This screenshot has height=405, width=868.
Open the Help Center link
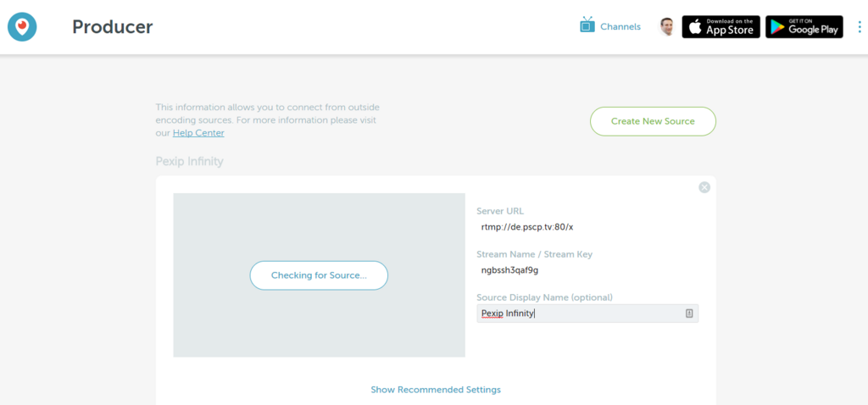coord(198,133)
